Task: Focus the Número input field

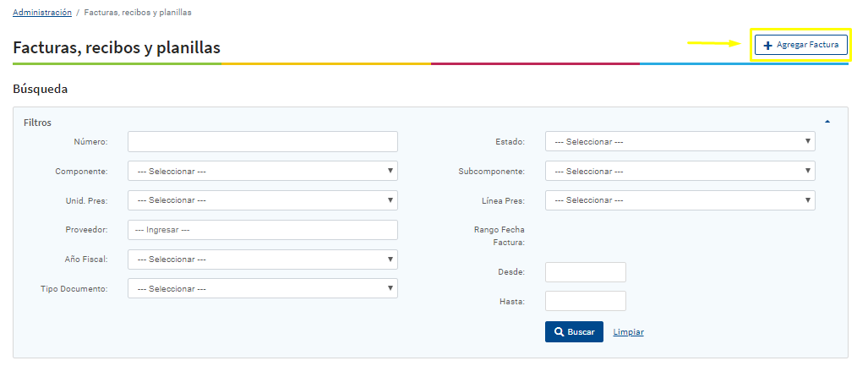Action: pyautogui.click(x=262, y=141)
